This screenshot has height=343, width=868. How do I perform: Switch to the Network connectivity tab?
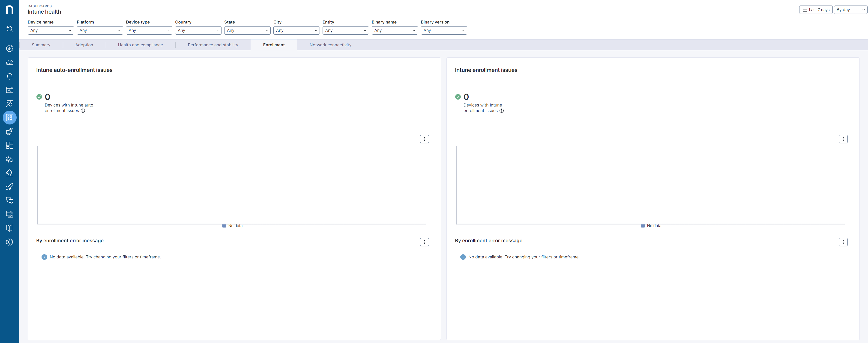330,45
